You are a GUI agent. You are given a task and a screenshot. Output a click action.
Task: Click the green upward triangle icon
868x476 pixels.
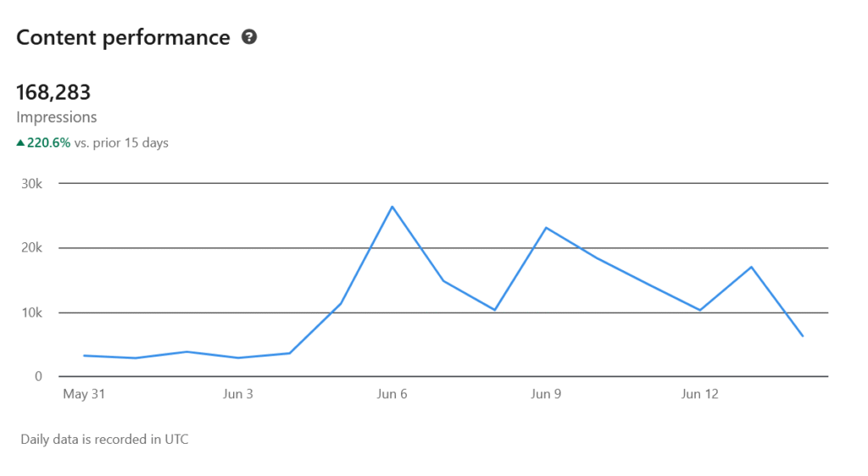pos(20,143)
